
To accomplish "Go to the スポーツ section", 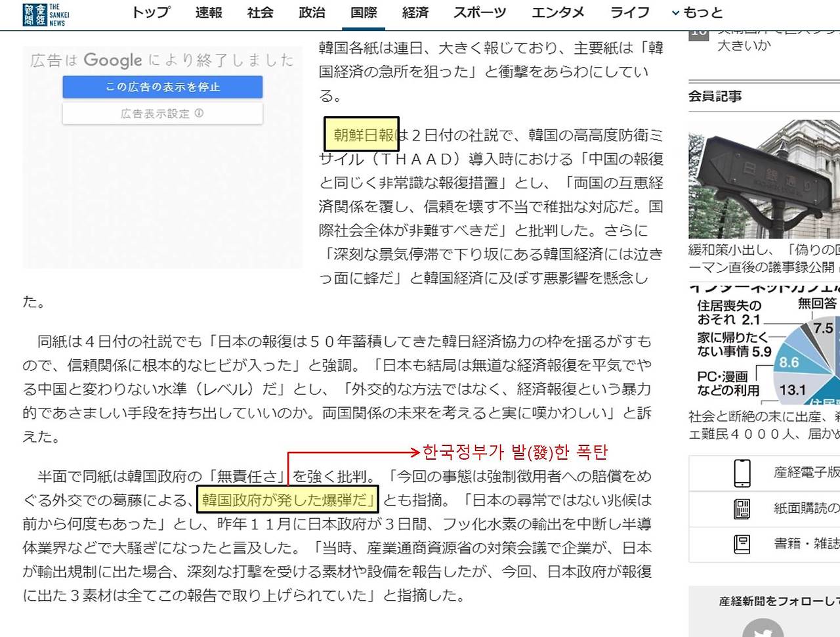I will click(480, 12).
